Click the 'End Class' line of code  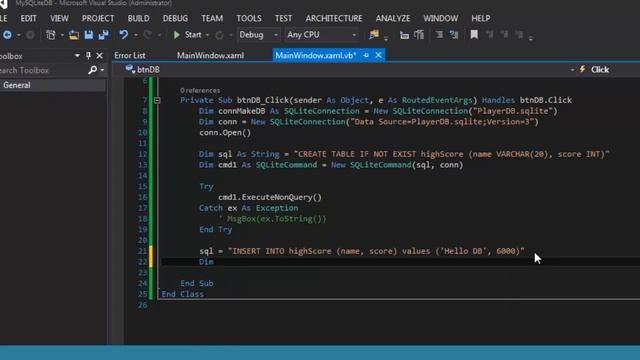182,294
